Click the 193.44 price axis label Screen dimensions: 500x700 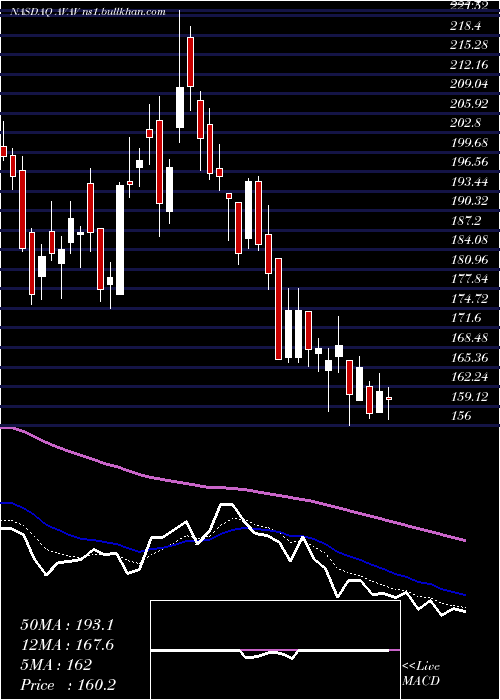pyautogui.click(x=469, y=182)
